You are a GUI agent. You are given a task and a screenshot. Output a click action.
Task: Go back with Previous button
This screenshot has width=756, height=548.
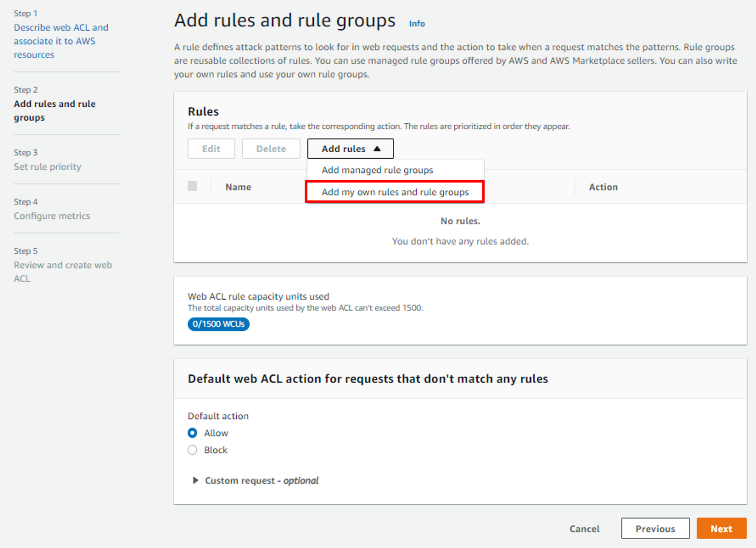655,528
